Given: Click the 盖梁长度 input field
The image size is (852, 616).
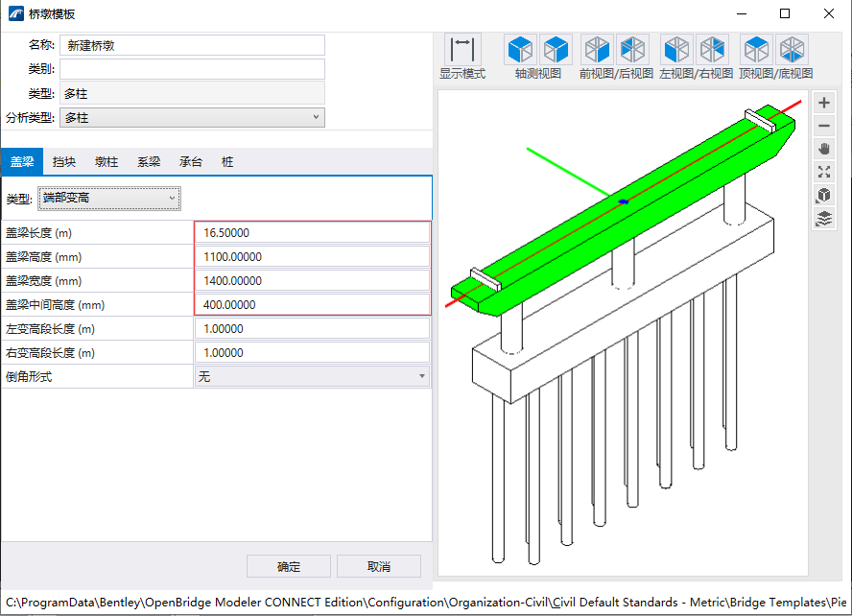Looking at the screenshot, I should click(x=312, y=233).
